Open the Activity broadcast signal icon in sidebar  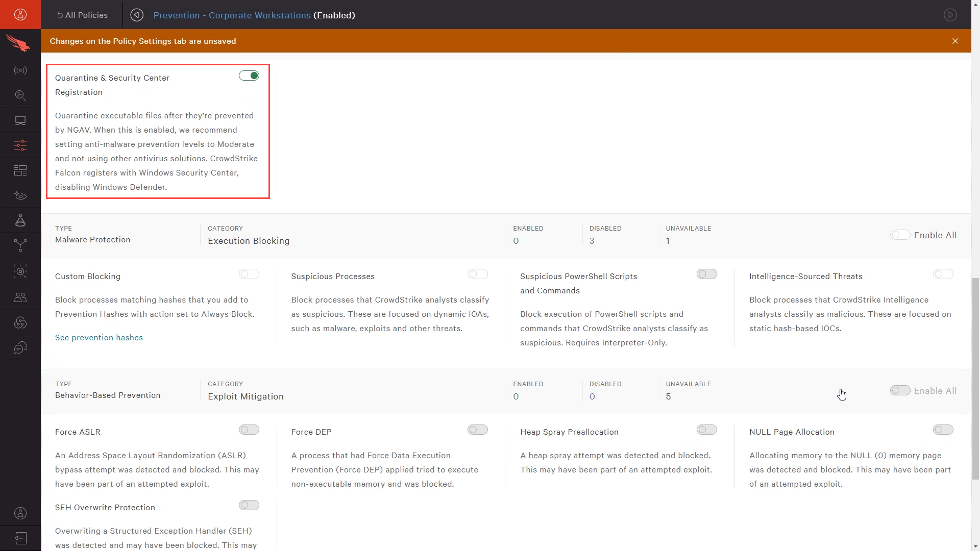coord(20,70)
